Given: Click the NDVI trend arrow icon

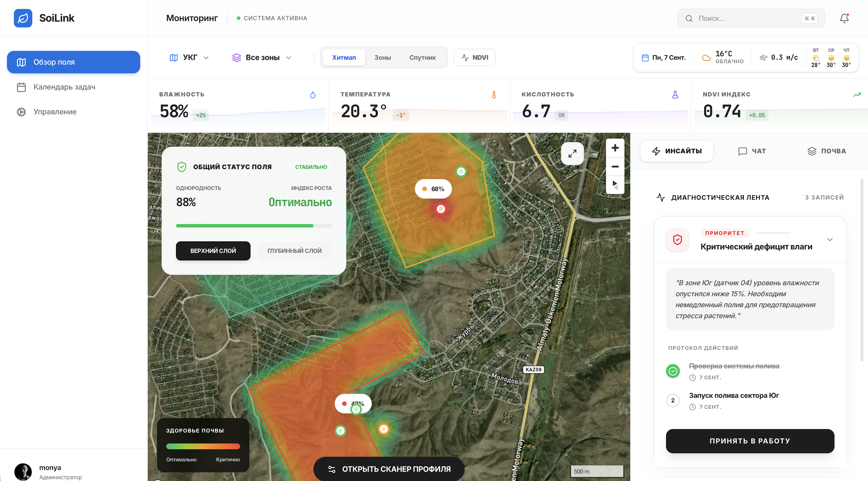Looking at the screenshot, I should click(x=857, y=95).
